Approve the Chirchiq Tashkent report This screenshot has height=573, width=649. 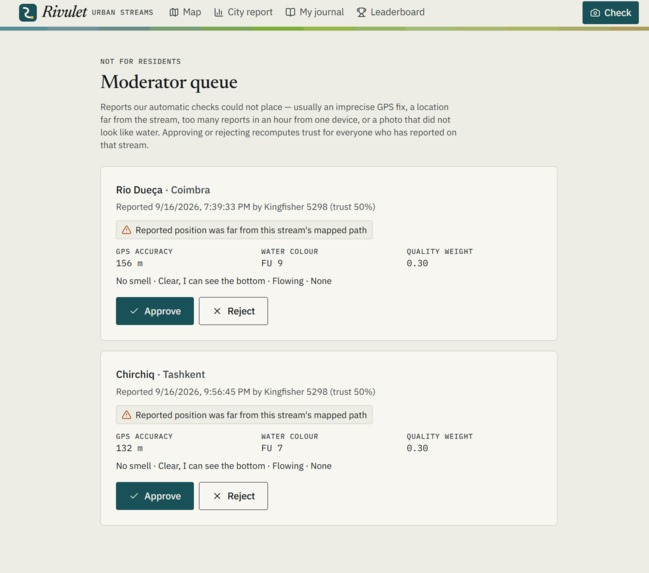click(x=155, y=496)
